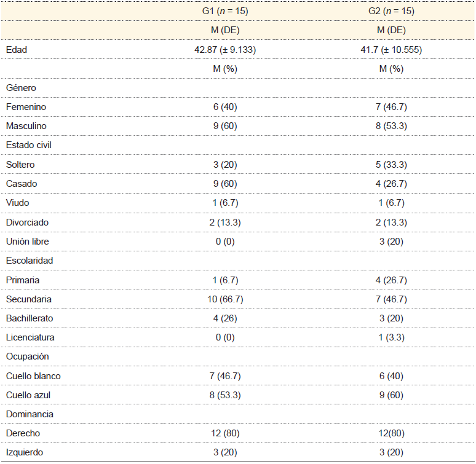Click the value 42.87 (± 9.133)
Viewport: 476px width, 464px height.
point(224,50)
